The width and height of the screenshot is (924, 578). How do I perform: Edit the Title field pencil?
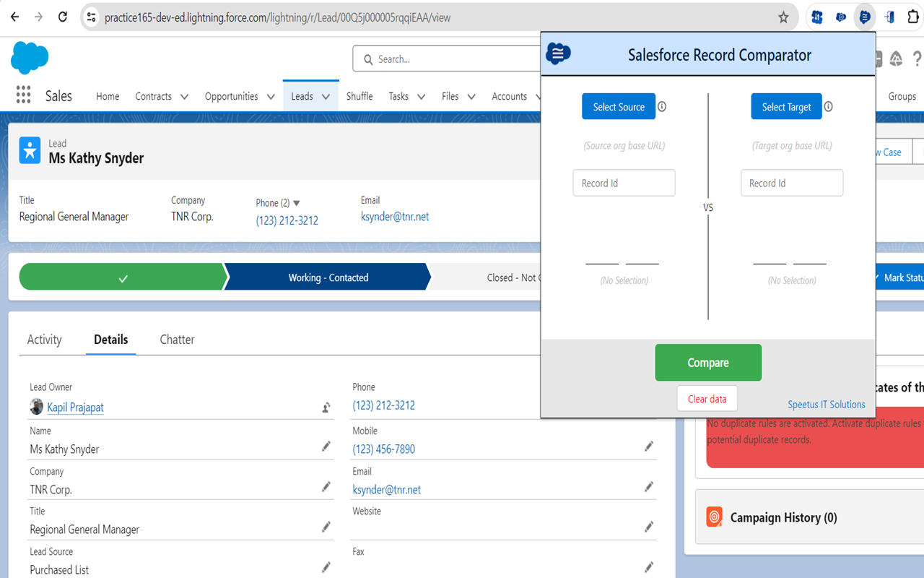(x=326, y=527)
